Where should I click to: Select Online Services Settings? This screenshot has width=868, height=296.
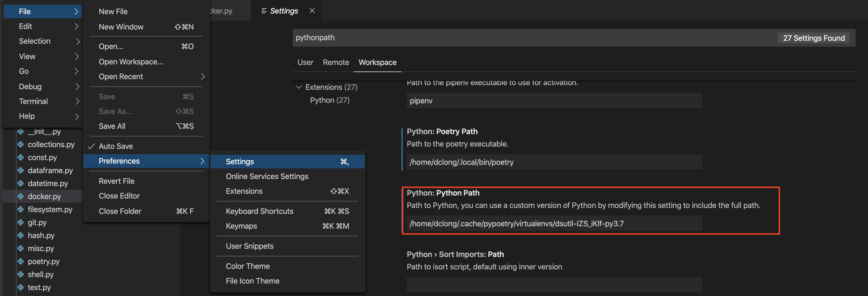point(267,176)
